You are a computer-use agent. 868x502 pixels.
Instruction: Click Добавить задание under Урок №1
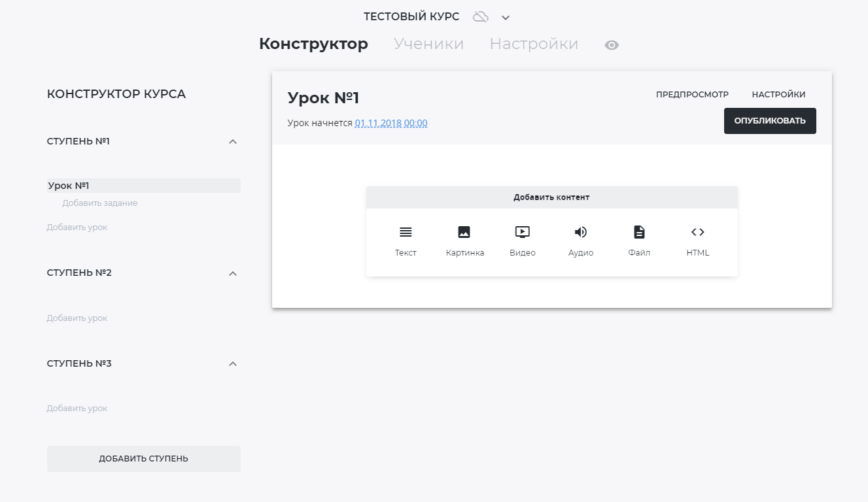click(x=100, y=203)
